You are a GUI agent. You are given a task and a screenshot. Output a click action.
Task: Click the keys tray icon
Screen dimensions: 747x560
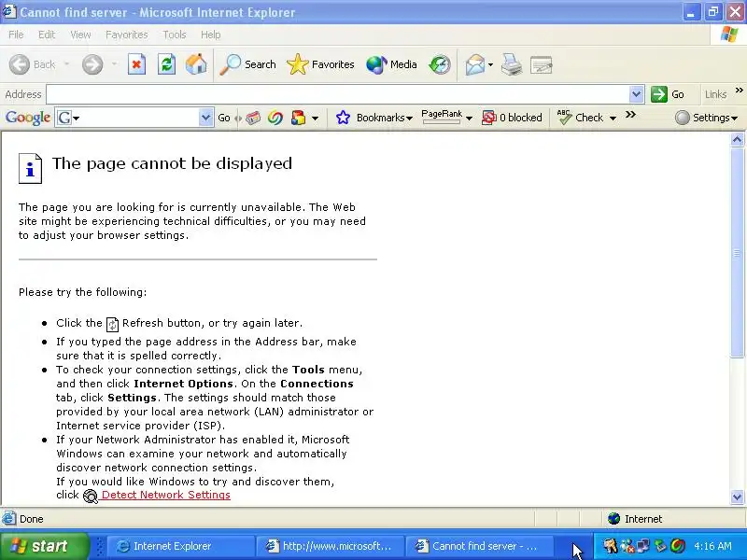610,546
